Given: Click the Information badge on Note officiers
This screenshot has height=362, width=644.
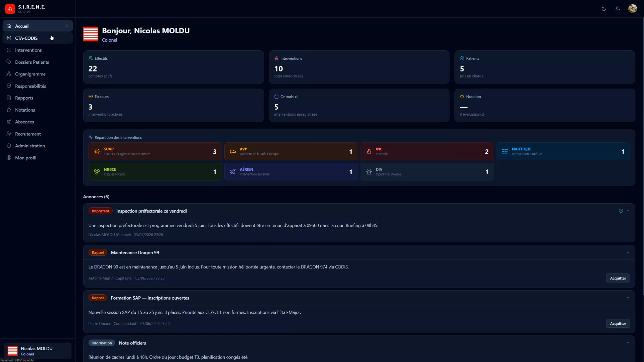Looking at the screenshot, I should 102,343.
